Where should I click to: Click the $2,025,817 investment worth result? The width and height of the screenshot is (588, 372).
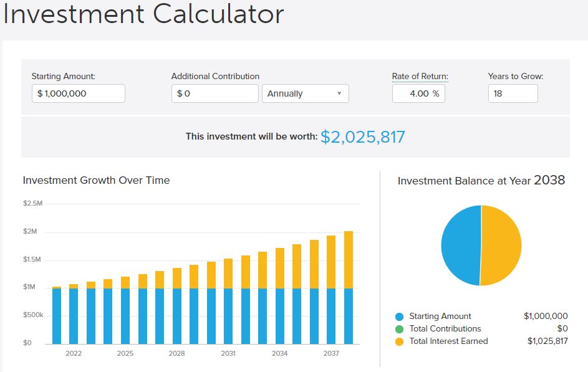pos(362,136)
